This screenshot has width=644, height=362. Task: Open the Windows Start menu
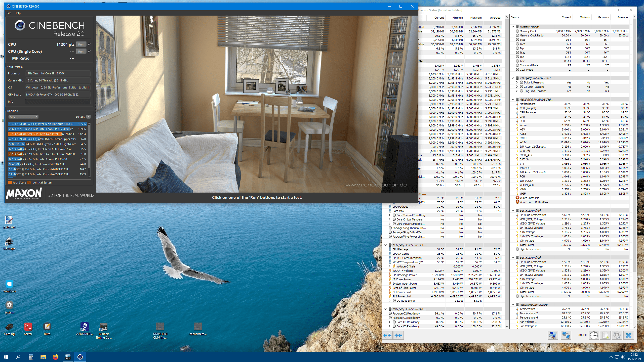pyautogui.click(x=6, y=357)
